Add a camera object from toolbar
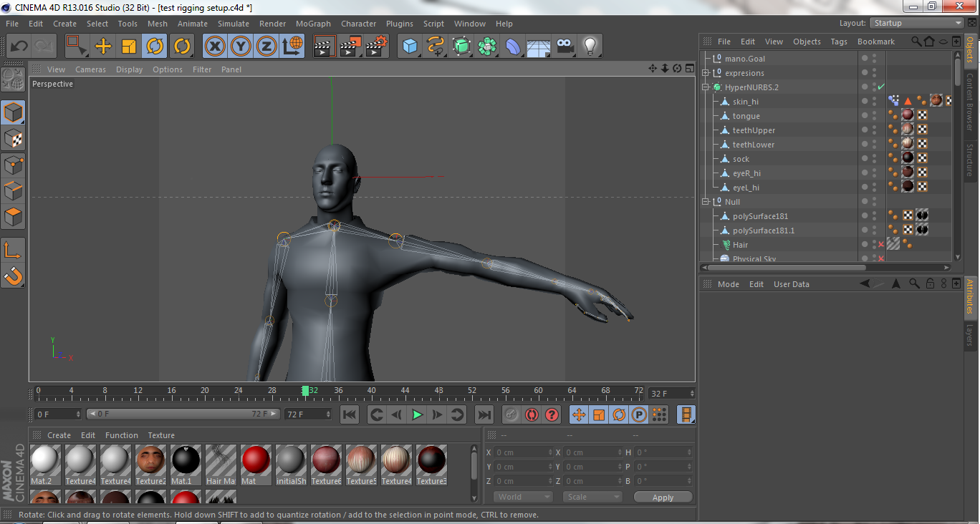980x524 pixels. pos(565,47)
